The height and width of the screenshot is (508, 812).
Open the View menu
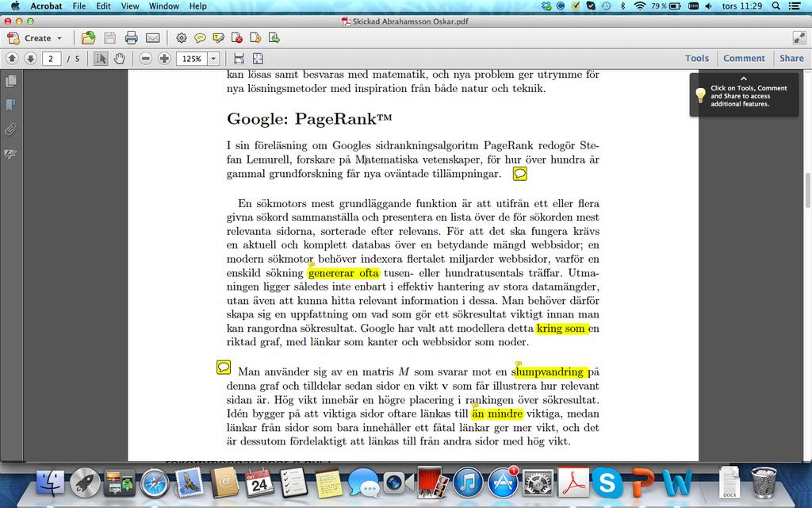tap(130, 6)
